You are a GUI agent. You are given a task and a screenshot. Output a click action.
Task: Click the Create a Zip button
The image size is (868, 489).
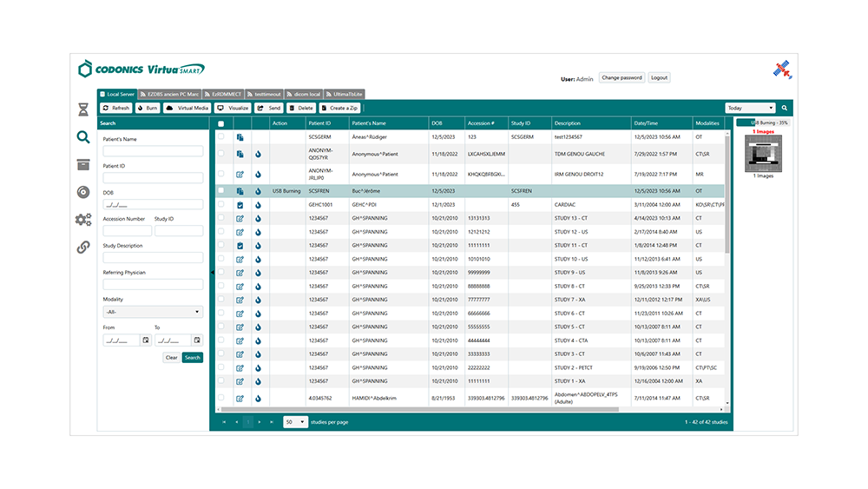(341, 109)
